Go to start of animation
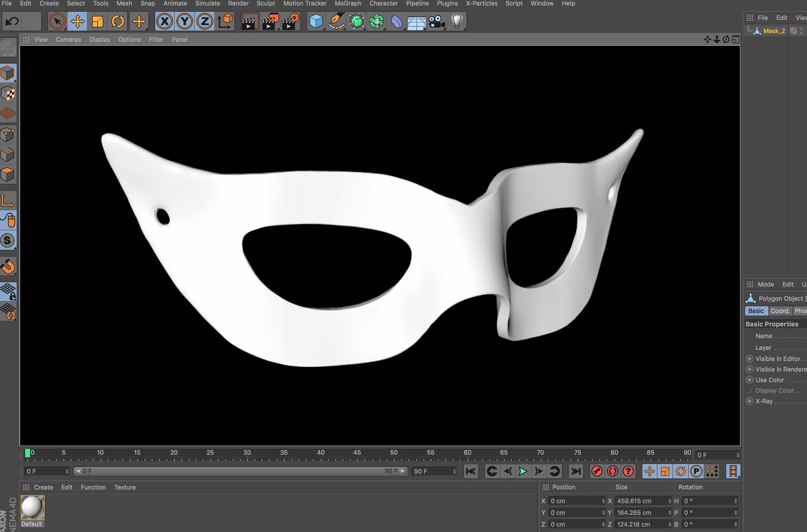The width and height of the screenshot is (807, 532). [470, 471]
